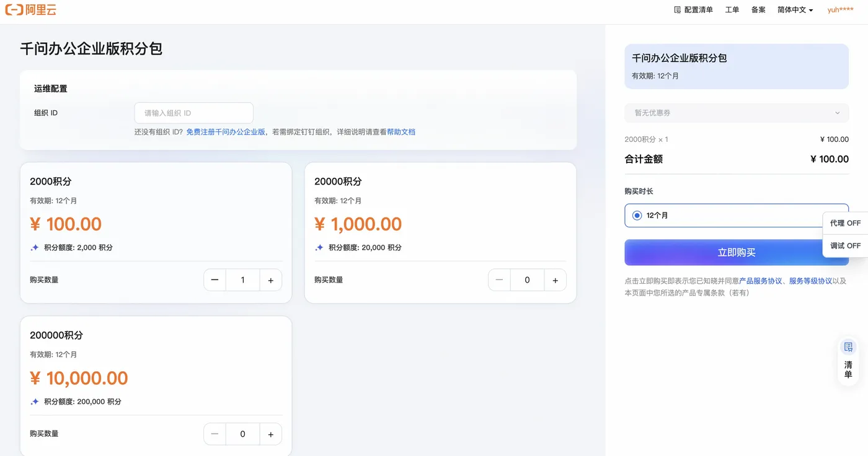Open the 简体中文 language dropdown
This screenshot has width=868, height=456.
[x=795, y=10]
